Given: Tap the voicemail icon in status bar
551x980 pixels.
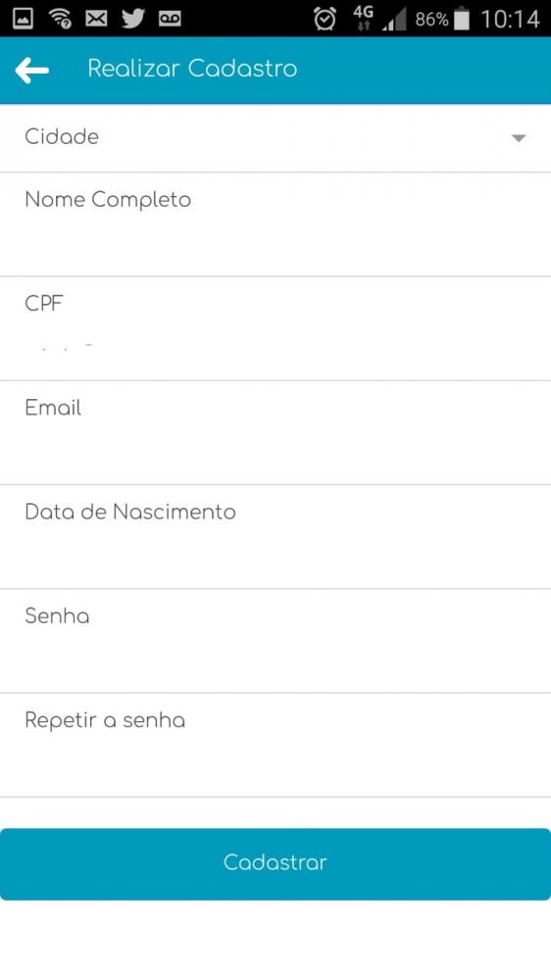Looking at the screenshot, I should [170, 20].
